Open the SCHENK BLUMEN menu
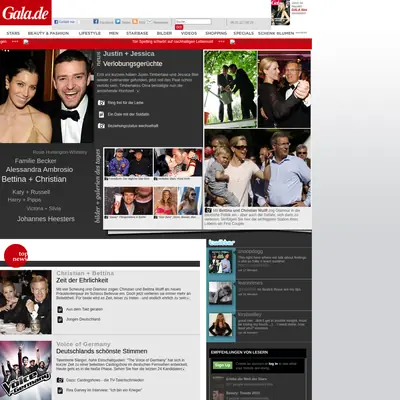The height and width of the screenshot is (400, 400). [276, 33]
